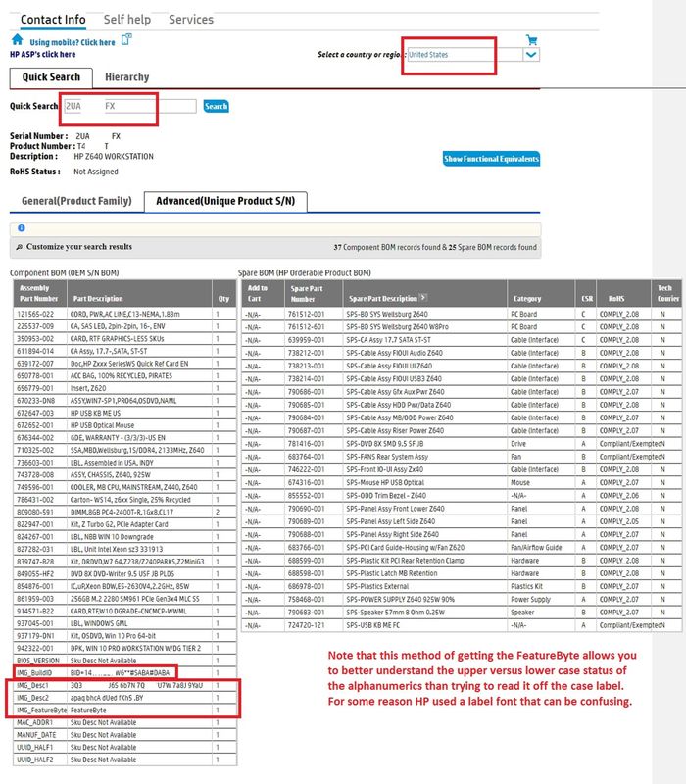The width and height of the screenshot is (686, 784).
Task: Select assembly part 121565-022 row
Action: [x=125, y=314]
